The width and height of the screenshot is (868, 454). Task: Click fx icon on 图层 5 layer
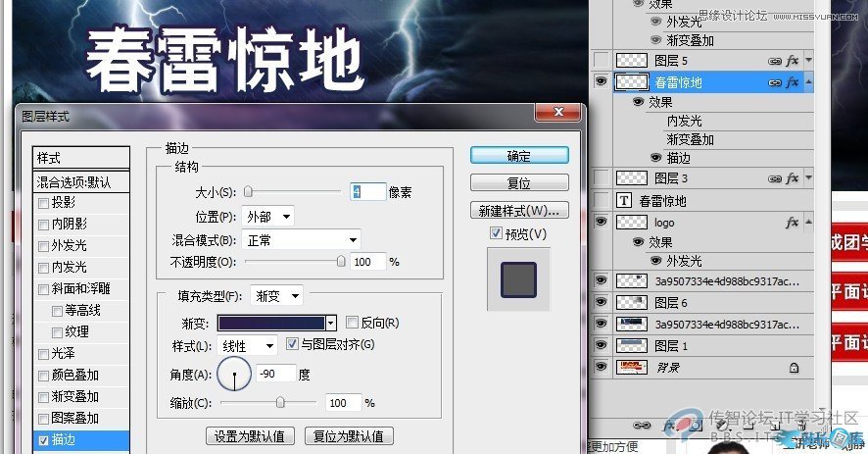[x=792, y=61]
